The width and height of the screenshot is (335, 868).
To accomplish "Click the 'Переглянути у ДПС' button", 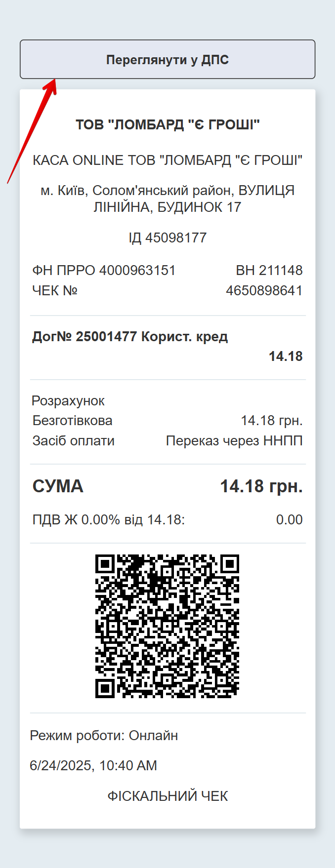I will [x=167, y=59].
